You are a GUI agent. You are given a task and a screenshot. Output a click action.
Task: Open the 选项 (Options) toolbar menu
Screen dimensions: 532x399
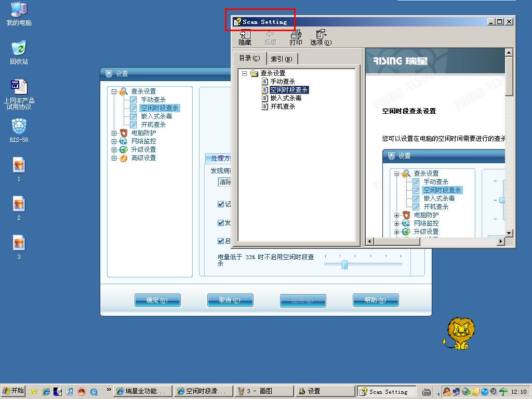coord(321,37)
